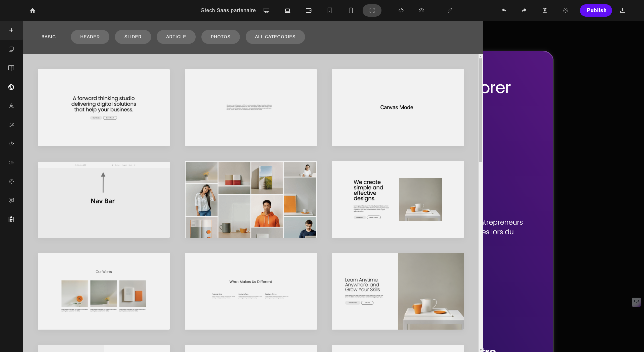Open the sidebar code icon

click(11, 144)
